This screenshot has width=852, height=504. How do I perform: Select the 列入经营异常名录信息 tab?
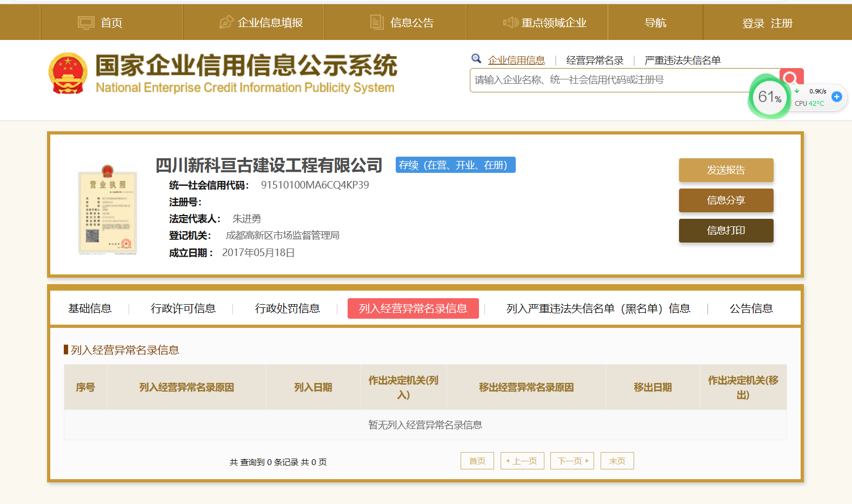[413, 308]
